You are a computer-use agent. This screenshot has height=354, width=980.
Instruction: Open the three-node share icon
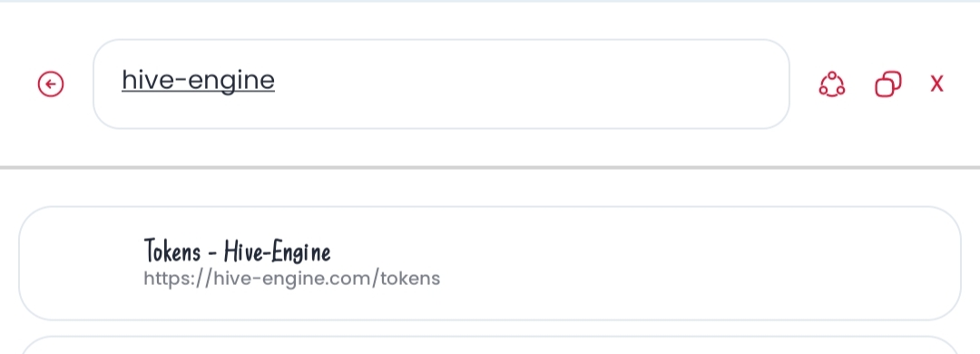[832, 84]
